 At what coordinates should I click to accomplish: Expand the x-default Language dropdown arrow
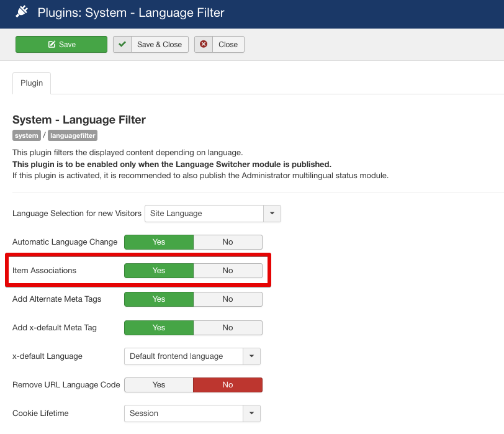[251, 356]
